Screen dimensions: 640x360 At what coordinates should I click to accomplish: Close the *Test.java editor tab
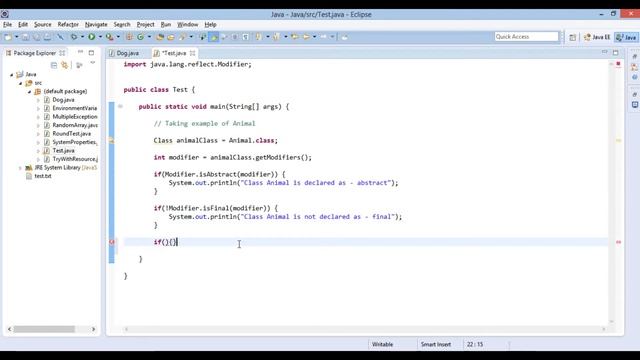tap(192, 53)
